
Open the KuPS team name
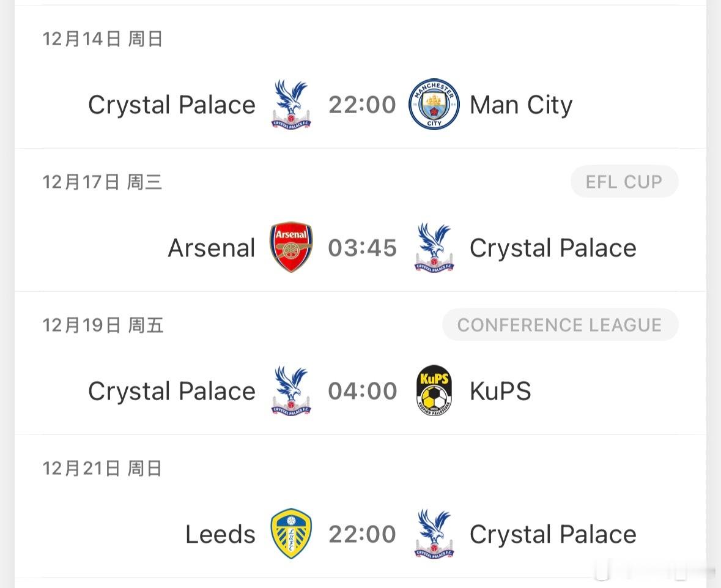pyautogui.click(x=500, y=391)
